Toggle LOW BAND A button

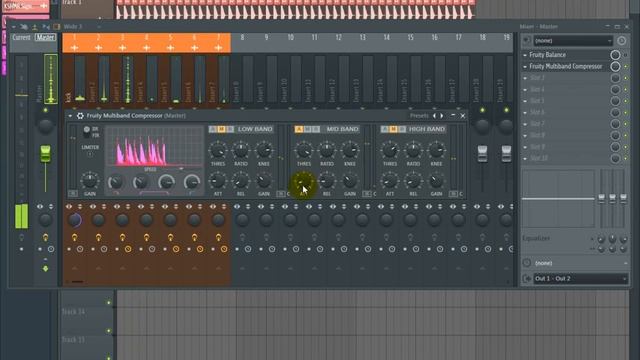tap(213, 129)
